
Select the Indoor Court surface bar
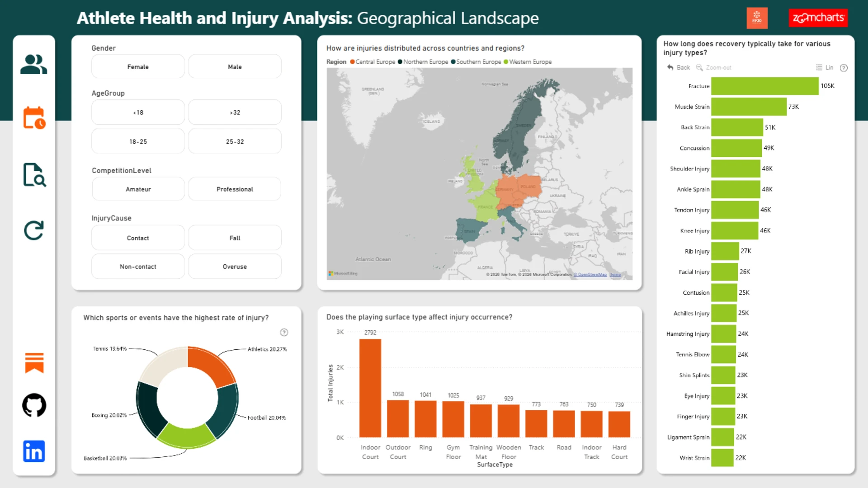pos(370,388)
